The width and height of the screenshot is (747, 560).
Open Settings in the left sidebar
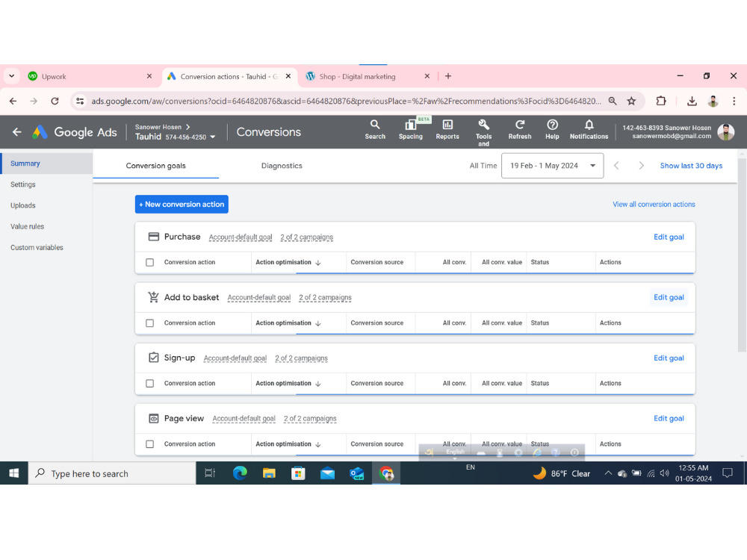pos(23,184)
